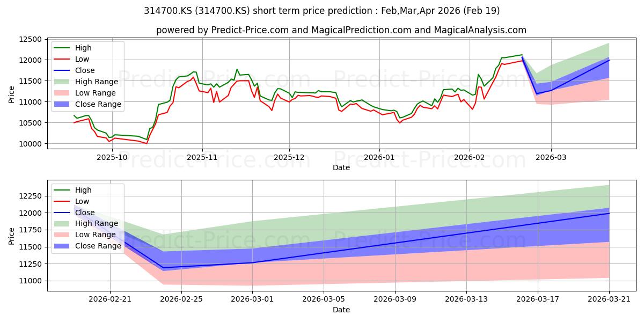Viewport: 644px width, 322px height.
Task: Click the 2026-03 x-axis label of the top chart
Action: pos(551,157)
